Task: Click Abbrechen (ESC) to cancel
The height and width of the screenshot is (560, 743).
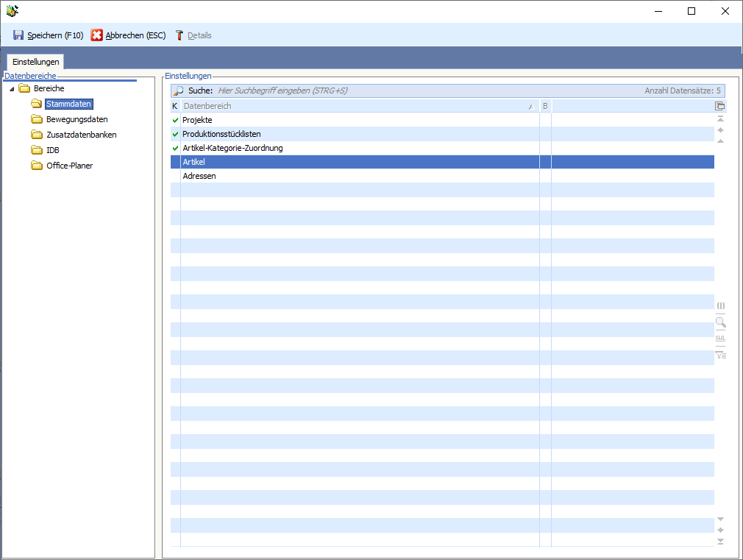Action: [x=128, y=35]
